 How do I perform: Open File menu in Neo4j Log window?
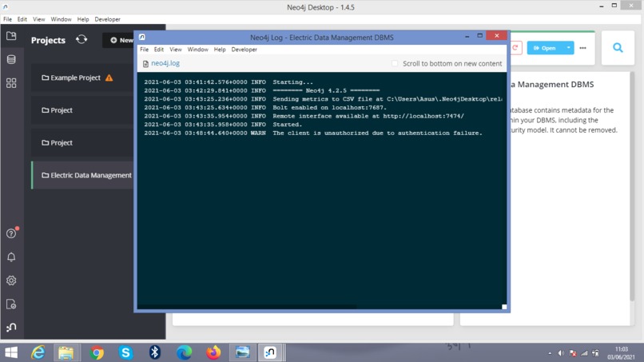pos(144,50)
